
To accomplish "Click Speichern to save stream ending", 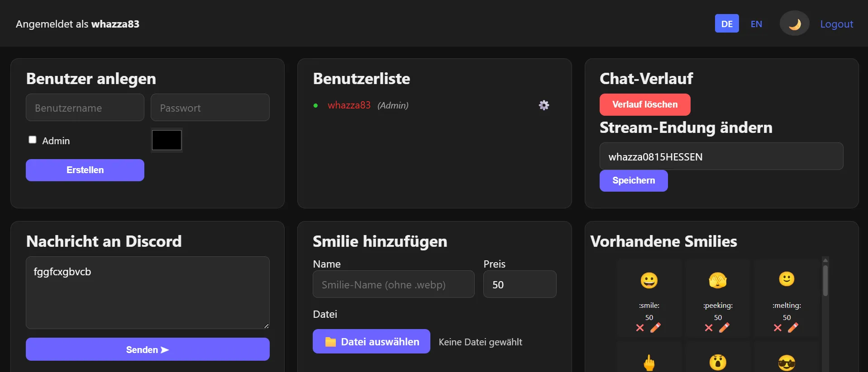I will [x=633, y=180].
